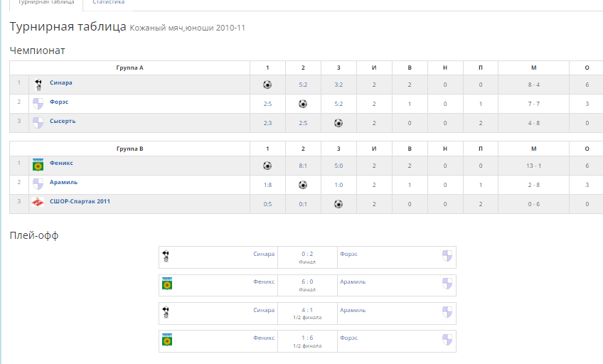Click Феникс crest in the 1:6 semifinal match
Screen dimensions: 603x364
(167, 340)
